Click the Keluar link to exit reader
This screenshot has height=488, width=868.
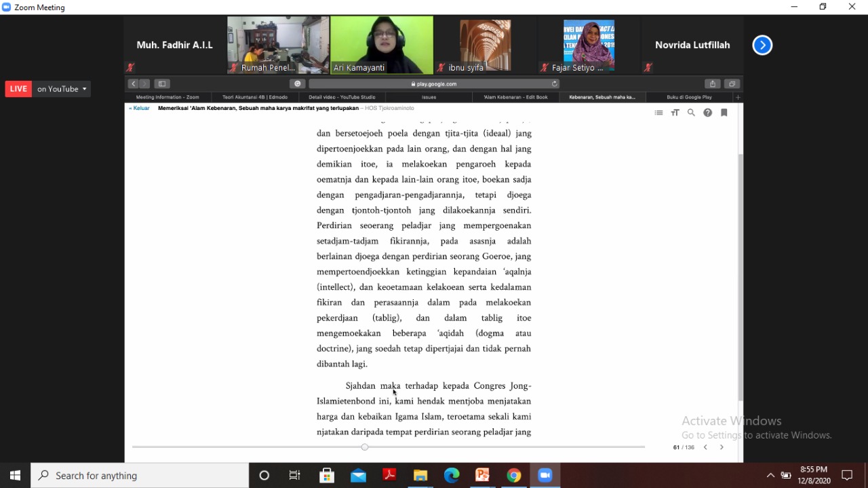140,108
